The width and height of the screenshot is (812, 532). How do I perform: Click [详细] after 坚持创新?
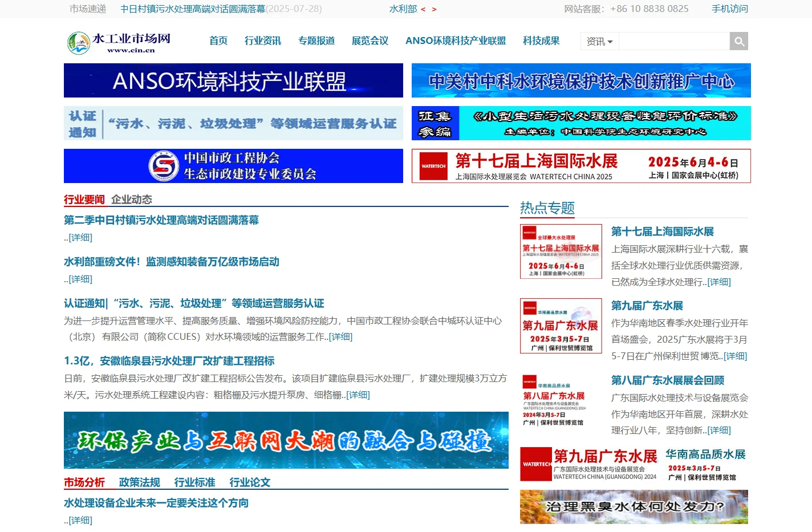pyautogui.click(x=719, y=431)
